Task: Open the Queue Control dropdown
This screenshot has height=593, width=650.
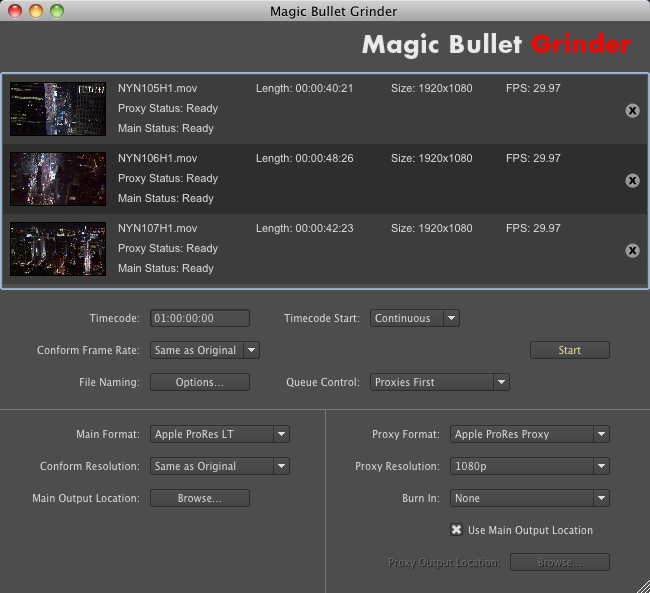Action: click(x=440, y=382)
